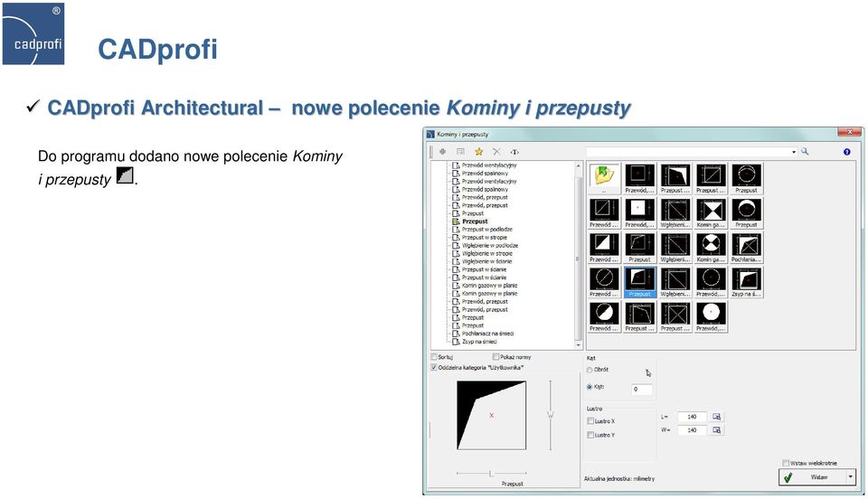This screenshot has width=868, height=499.
Task: Click the Kąt angle value field
Action: pyautogui.click(x=642, y=389)
